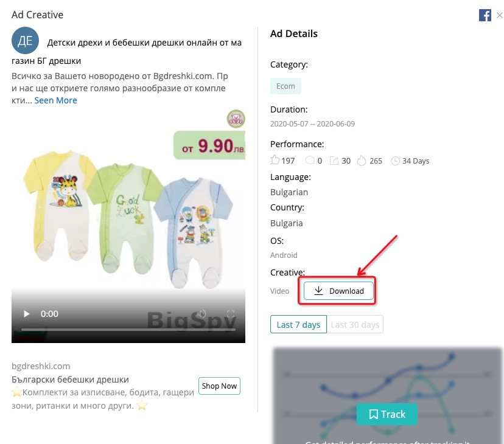Screen dimensions: 504x444
Task: Click the flame popularity icon
Action: [x=362, y=161]
